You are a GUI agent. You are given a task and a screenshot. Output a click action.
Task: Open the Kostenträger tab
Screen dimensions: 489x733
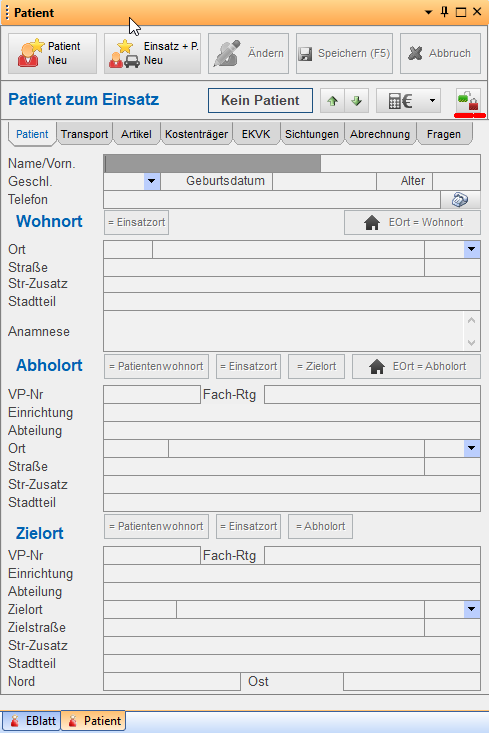(196, 134)
